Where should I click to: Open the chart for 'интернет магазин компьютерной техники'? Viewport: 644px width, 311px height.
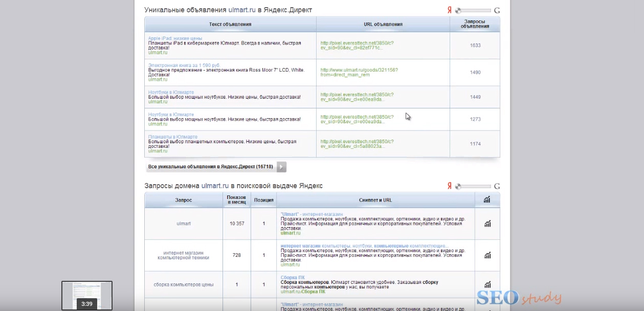(487, 255)
